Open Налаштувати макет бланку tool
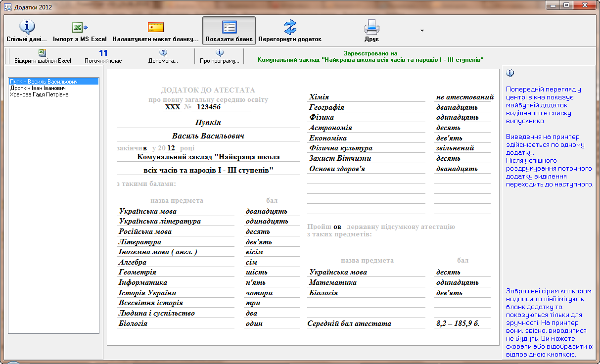 (x=155, y=27)
